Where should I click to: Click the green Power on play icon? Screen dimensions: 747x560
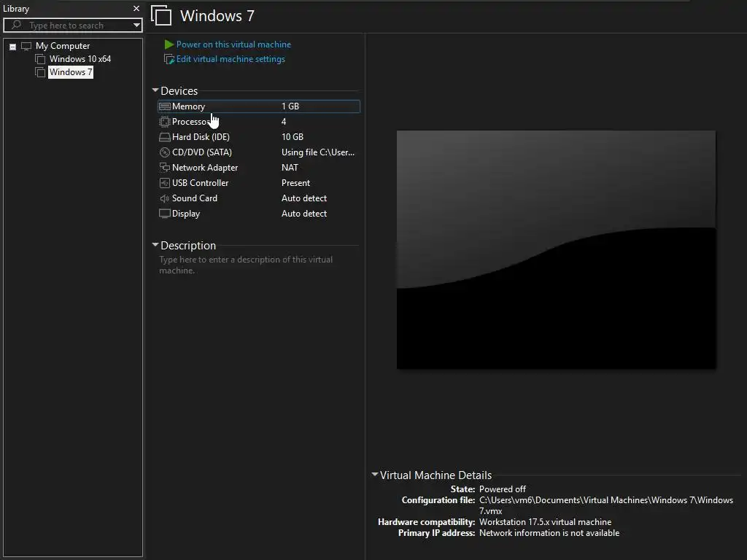[x=169, y=44]
